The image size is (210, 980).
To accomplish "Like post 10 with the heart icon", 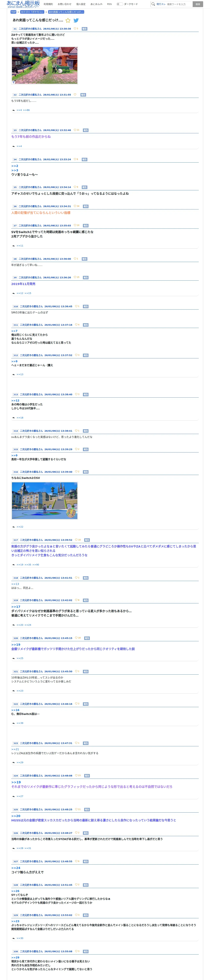I will (x=76, y=306).
